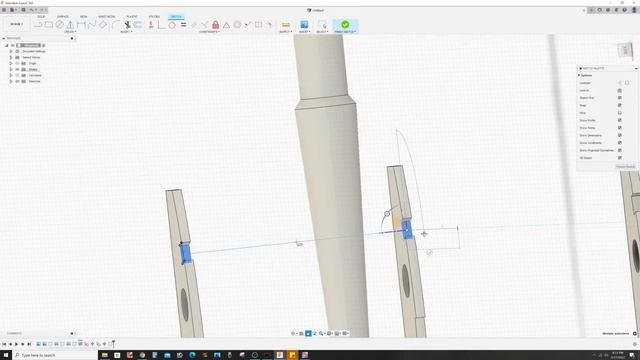The height and width of the screenshot is (360, 640).
Task: Select the Spline sketch tool
Action: click(92, 24)
